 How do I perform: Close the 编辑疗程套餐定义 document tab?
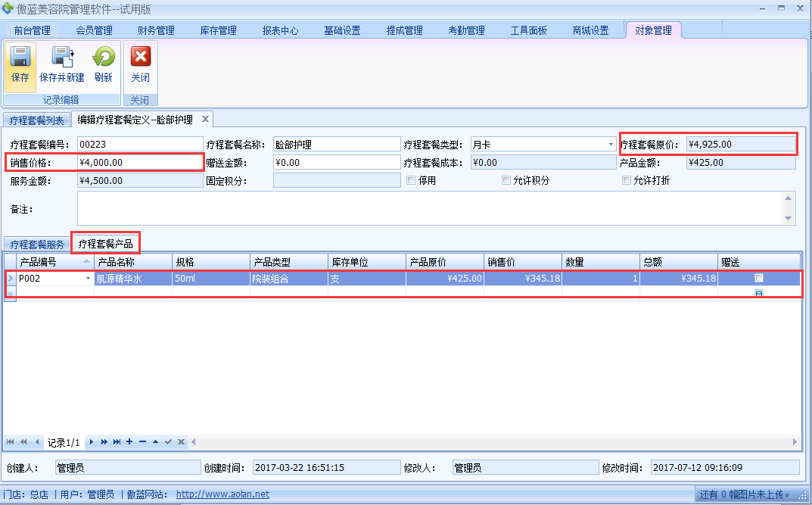(x=204, y=119)
